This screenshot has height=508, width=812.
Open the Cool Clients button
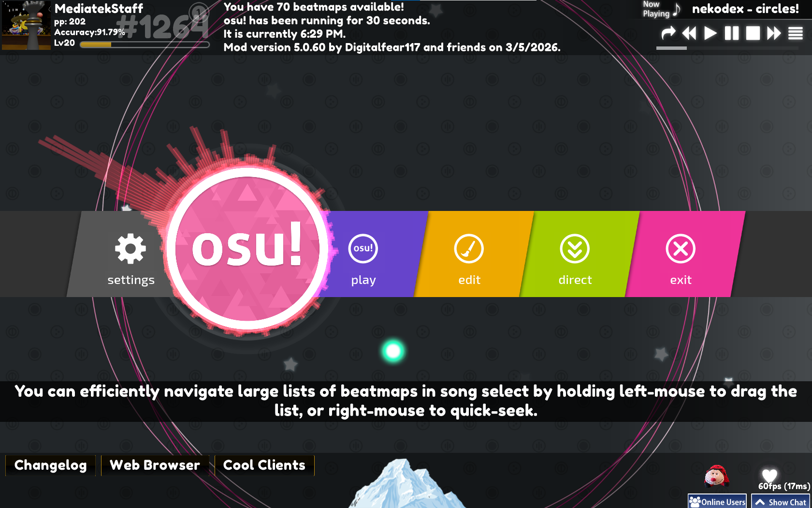264,465
